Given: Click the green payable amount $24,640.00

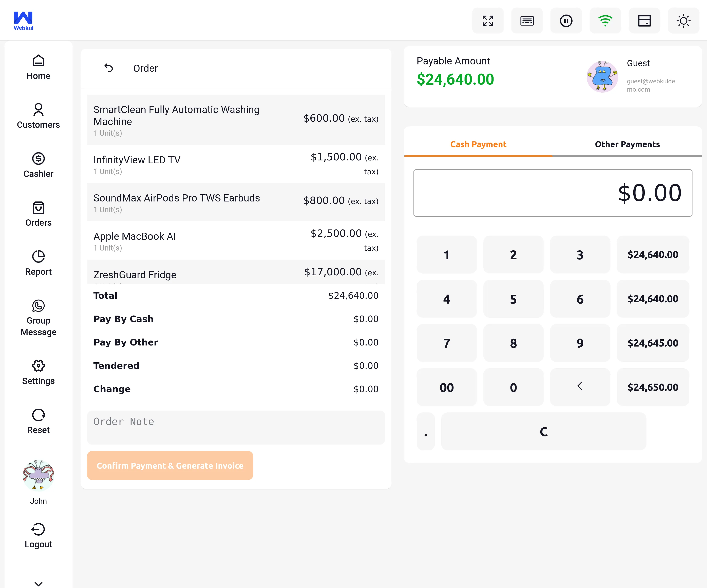Looking at the screenshot, I should tap(455, 80).
